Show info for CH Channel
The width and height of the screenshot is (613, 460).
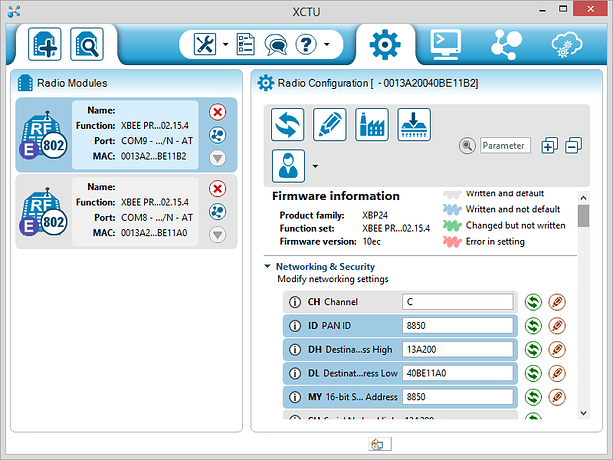pos(295,302)
